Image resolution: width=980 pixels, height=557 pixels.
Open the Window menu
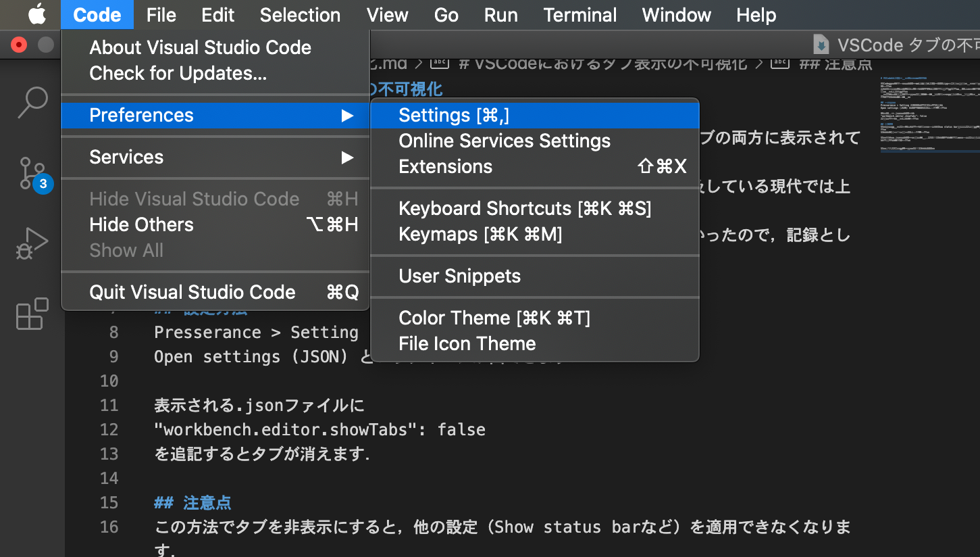[677, 15]
